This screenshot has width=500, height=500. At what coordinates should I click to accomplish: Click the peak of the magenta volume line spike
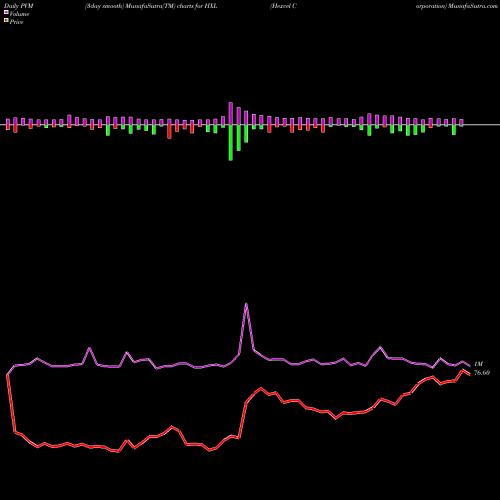pyautogui.click(x=246, y=304)
